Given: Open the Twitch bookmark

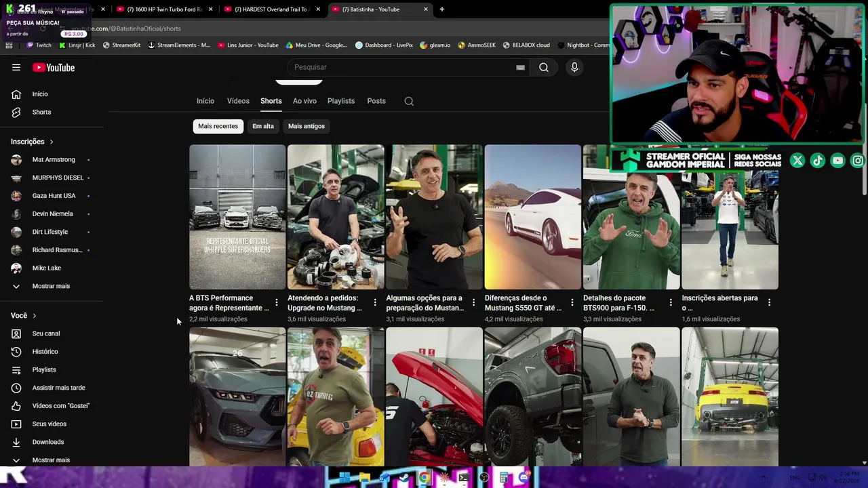Looking at the screenshot, I should [x=39, y=45].
